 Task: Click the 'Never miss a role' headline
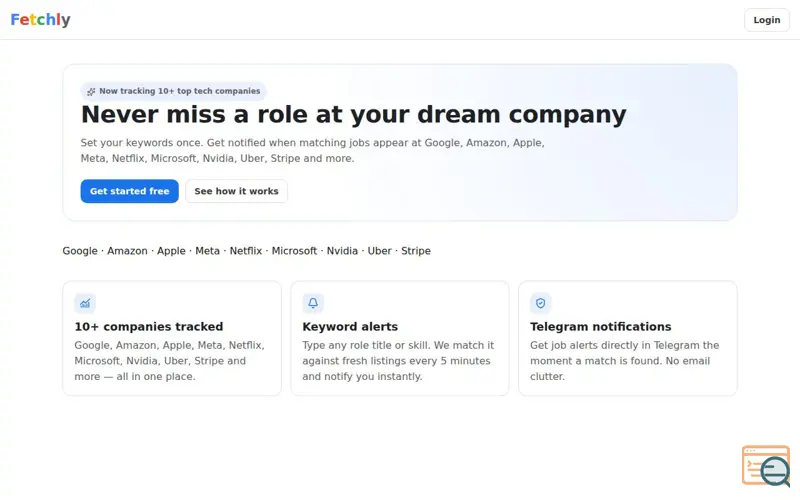(x=354, y=114)
